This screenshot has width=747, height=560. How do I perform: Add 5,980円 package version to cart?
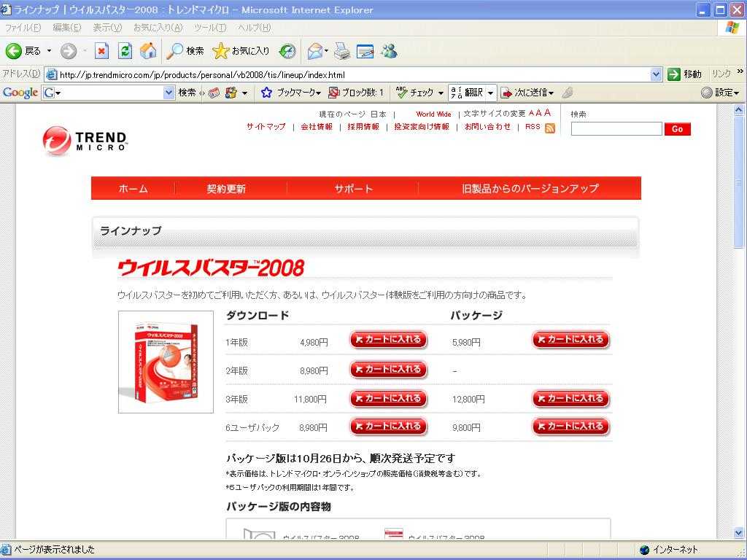[x=570, y=340]
